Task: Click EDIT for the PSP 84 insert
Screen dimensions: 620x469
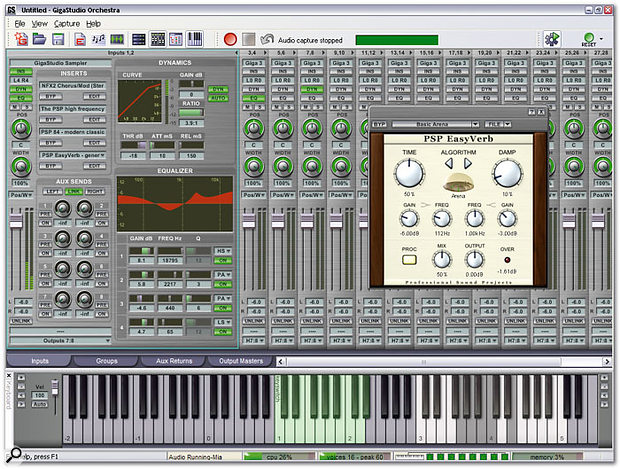Action: click(x=95, y=142)
